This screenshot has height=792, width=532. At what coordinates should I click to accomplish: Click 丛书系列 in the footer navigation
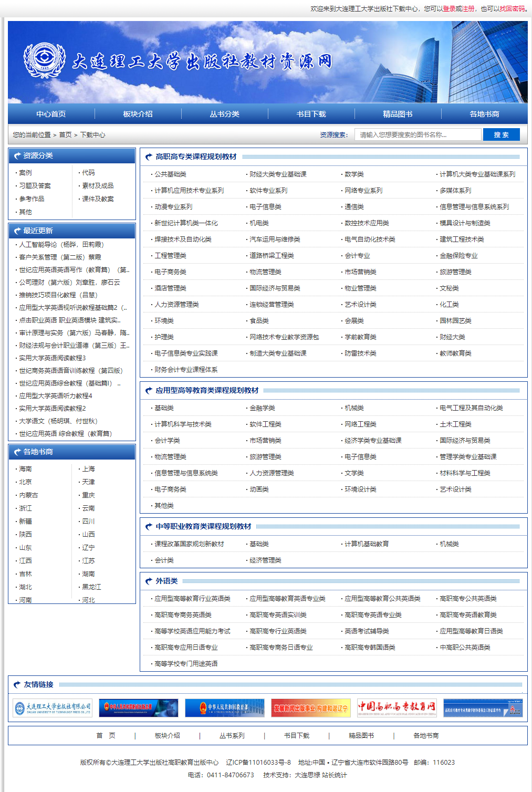pos(232,736)
